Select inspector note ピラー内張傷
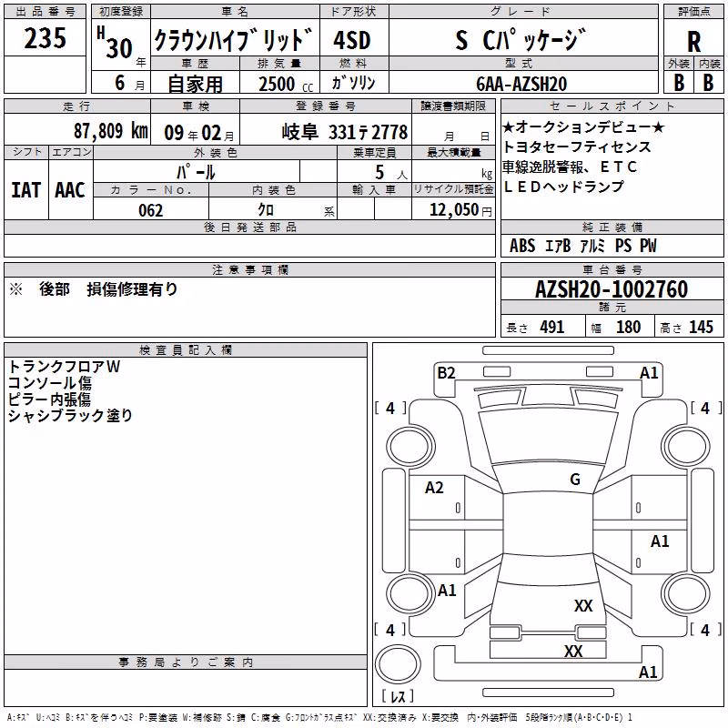728x728 pixels. pos(49,399)
